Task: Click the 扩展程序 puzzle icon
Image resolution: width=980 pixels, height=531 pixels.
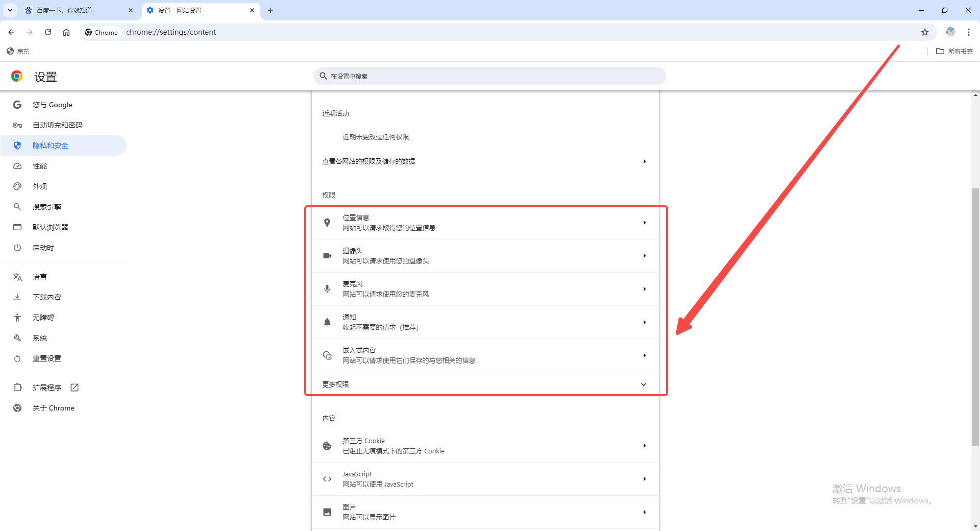Action: pos(17,388)
